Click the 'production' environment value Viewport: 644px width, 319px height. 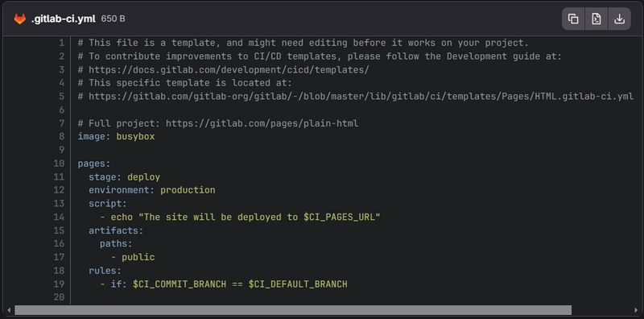click(x=188, y=190)
